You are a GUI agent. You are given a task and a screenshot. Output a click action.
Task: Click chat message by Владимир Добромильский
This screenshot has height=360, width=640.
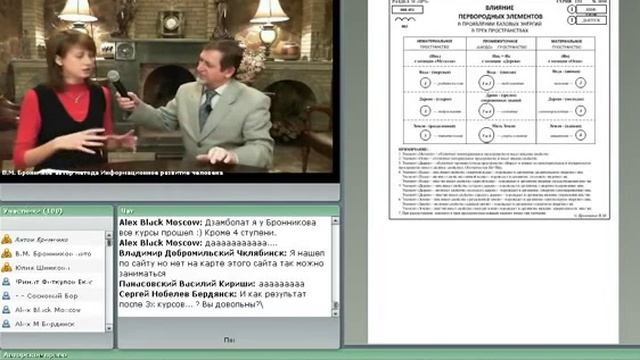point(222,263)
